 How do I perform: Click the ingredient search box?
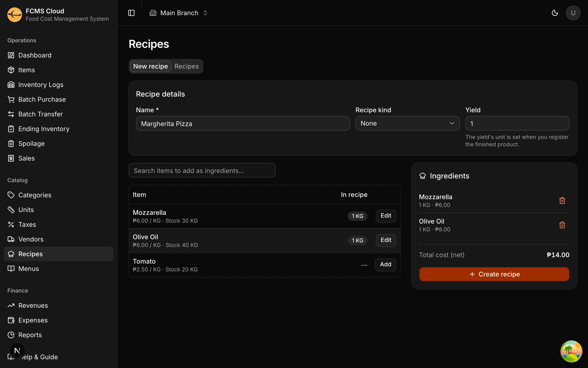[202, 170]
